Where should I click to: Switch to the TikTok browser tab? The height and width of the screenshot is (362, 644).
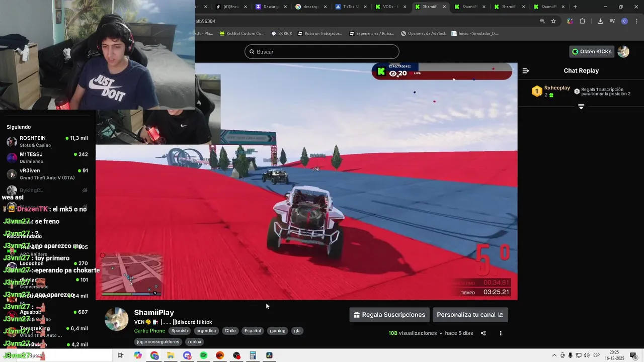pos(350,7)
